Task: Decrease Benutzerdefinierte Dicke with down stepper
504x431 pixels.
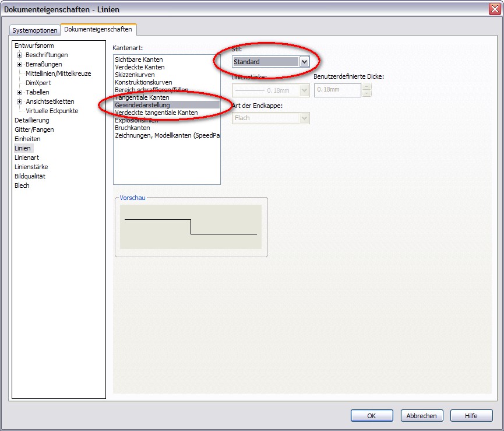Action: click(x=366, y=93)
